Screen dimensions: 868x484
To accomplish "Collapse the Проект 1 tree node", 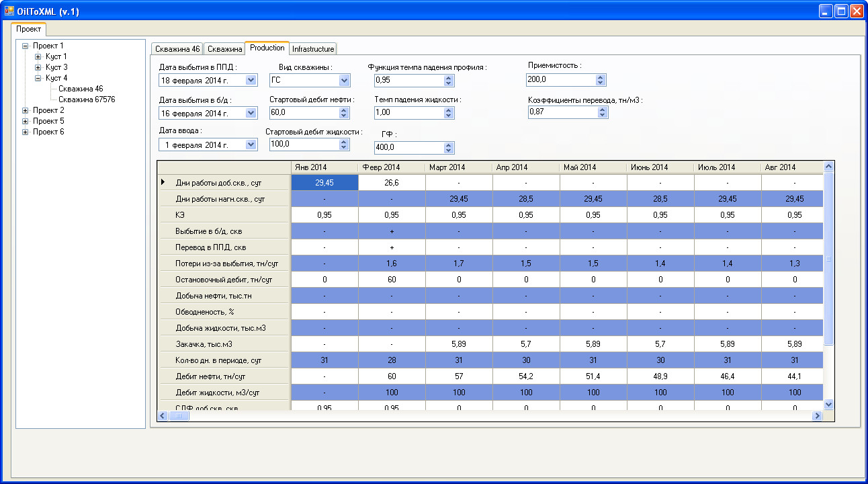I will [26, 46].
